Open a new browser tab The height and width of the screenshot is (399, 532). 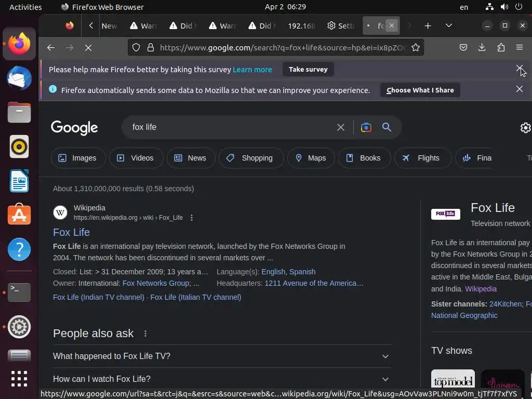tap(428, 26)
